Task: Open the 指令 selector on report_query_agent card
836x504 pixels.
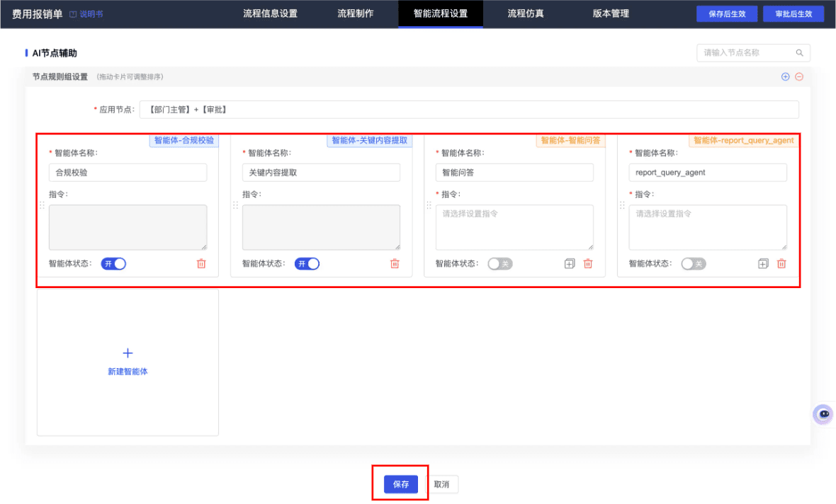Action: coord(708,227)
